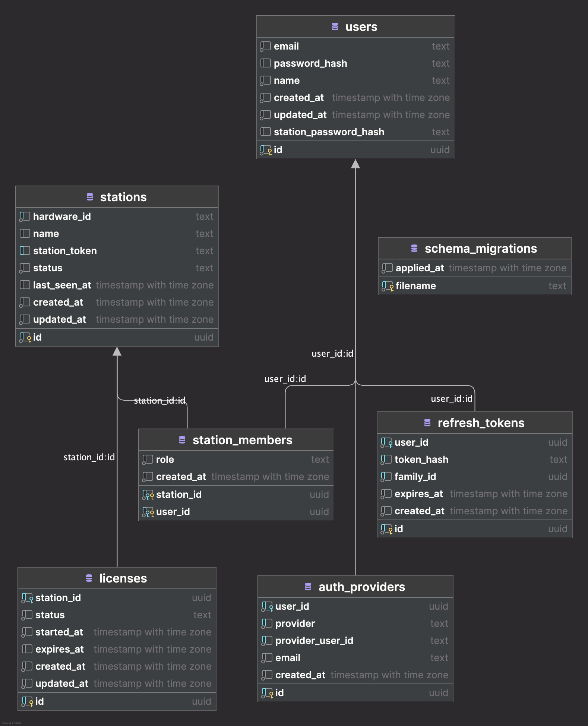Viewport: 588px width, 726px height.
Task: Click the last_seen_at column in stations
Action: (117, 285)
